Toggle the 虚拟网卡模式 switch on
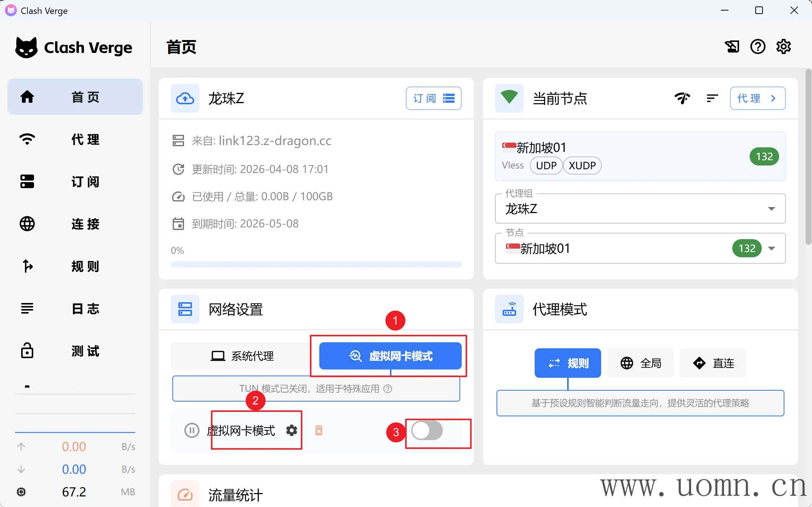 [x=427, y=430]
